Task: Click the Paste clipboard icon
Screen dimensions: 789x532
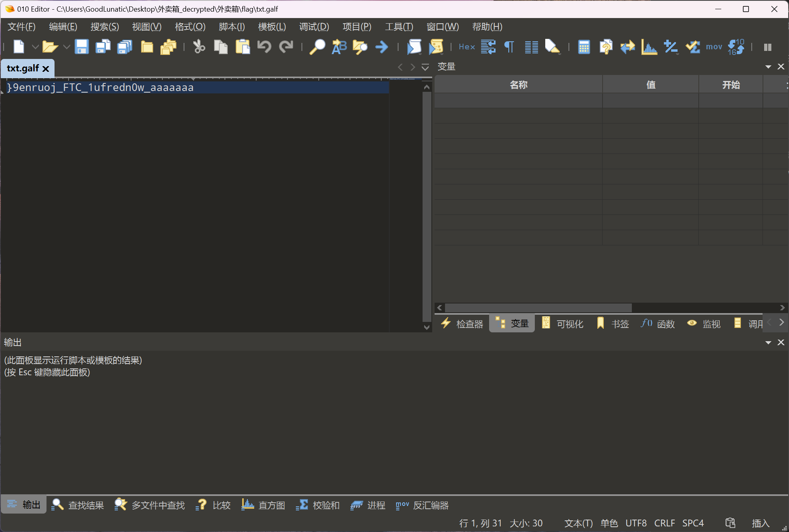Action: tap(243, 47)
